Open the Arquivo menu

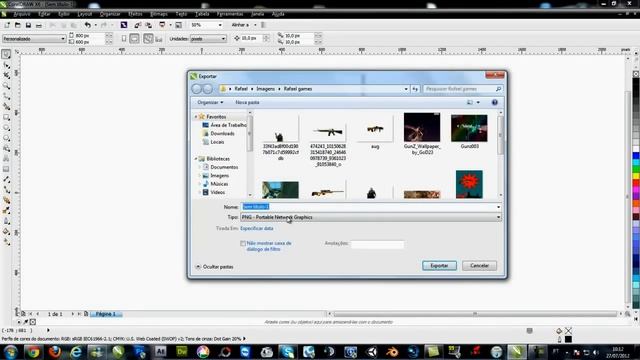click(x=22, y=14)
